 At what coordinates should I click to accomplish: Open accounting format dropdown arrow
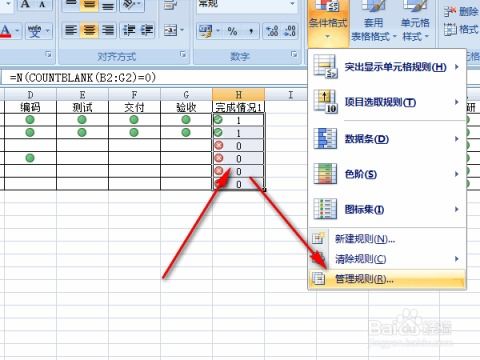coord(218,31)
